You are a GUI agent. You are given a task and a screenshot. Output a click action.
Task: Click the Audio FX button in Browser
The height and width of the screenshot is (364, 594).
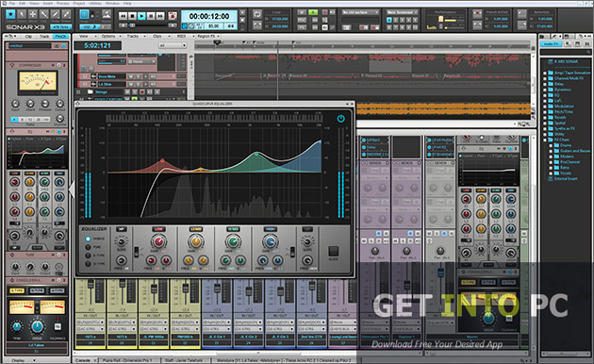(x=552, y=44)
